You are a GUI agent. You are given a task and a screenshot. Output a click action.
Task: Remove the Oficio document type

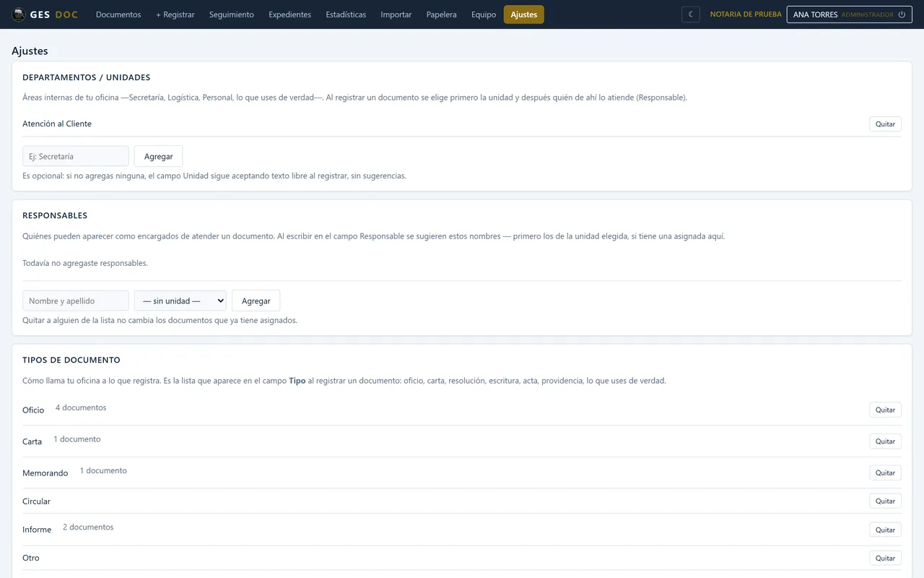[x=885, y=410]
